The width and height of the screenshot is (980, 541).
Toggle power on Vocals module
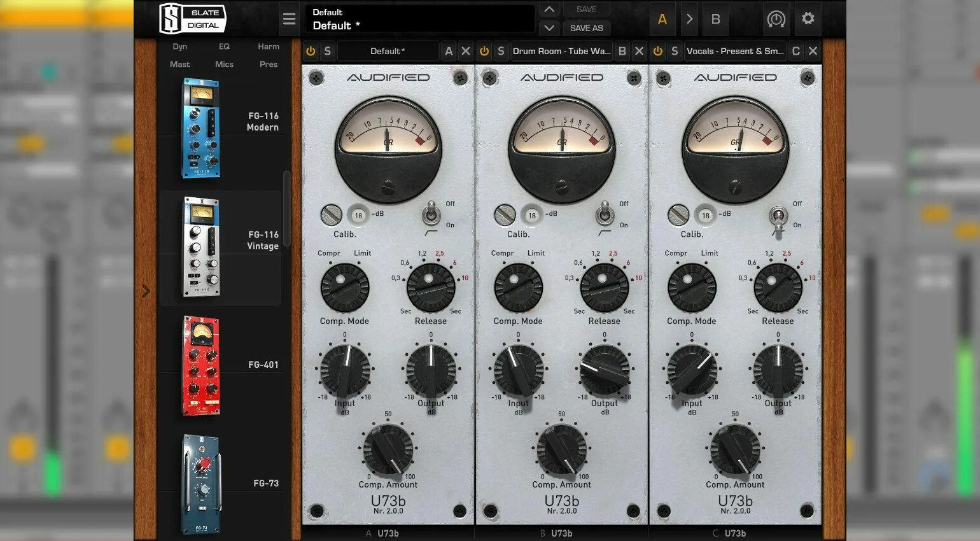tap(658, 51)
